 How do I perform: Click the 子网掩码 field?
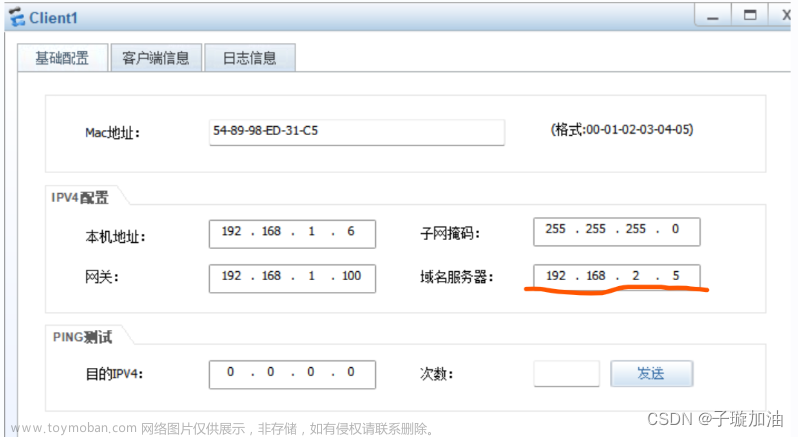(x=616, y=231)
